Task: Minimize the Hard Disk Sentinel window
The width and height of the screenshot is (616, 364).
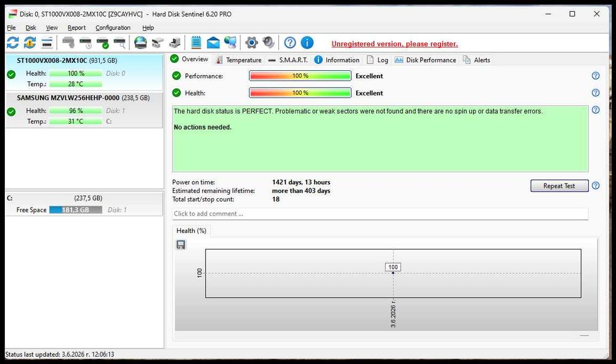Action: coord(548,14)
